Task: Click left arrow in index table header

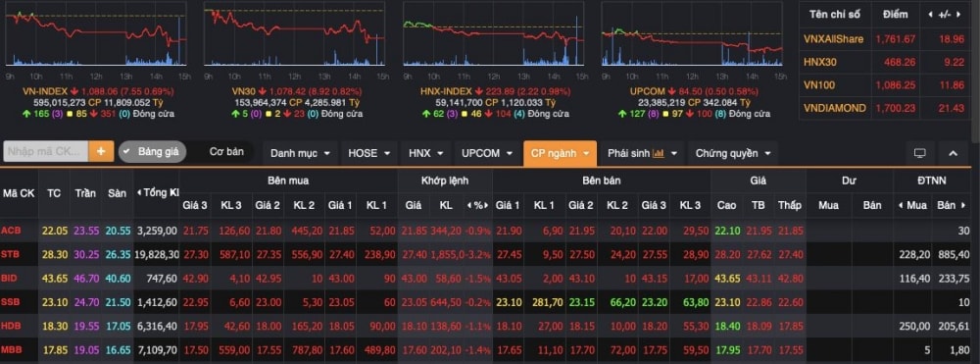Action: (x=930, y=14)
